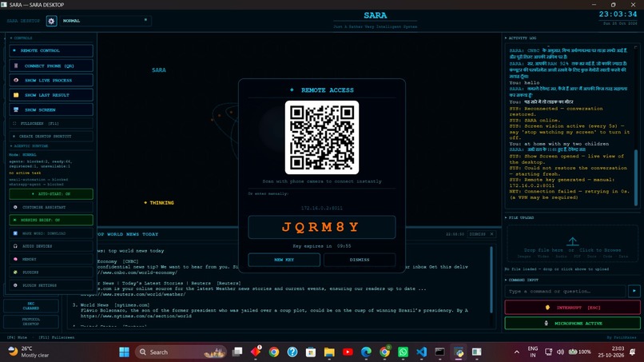The width and height of the screenshot is (644, 362).
Task: Click the taskbar Search box
Action: pos(181,352)
